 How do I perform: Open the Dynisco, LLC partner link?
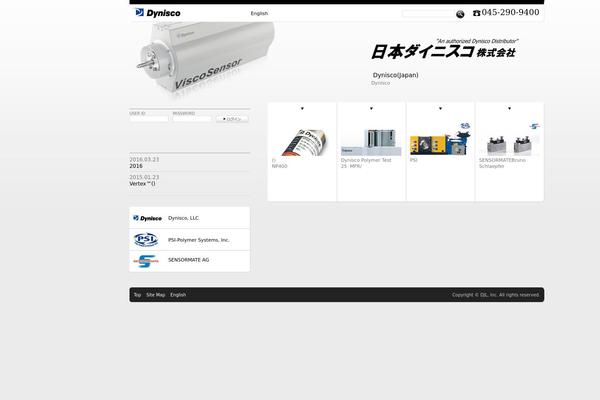(x=183, y=218)
